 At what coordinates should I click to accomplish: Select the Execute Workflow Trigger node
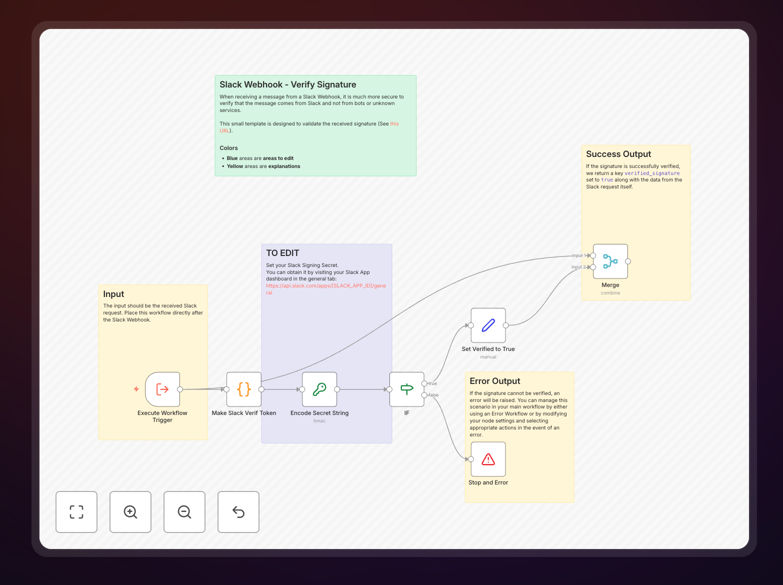click(x=163, y=389)
